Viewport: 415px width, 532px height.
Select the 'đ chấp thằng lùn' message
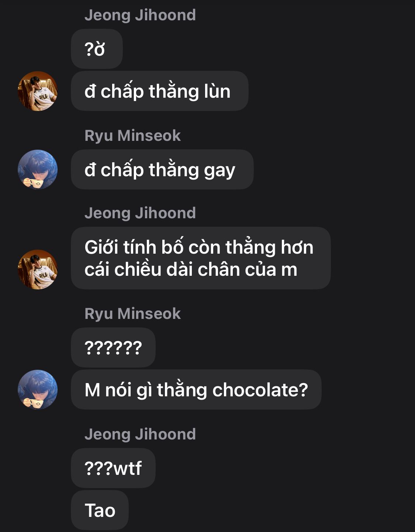160,91
